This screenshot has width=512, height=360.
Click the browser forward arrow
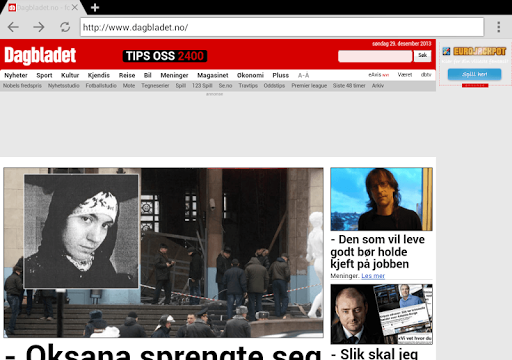39,27
